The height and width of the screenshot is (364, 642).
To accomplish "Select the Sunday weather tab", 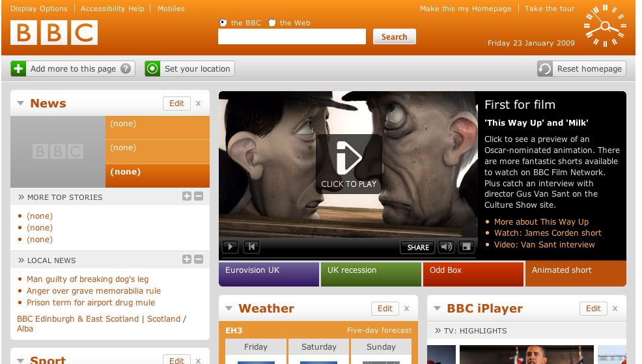I will (381, 347).
